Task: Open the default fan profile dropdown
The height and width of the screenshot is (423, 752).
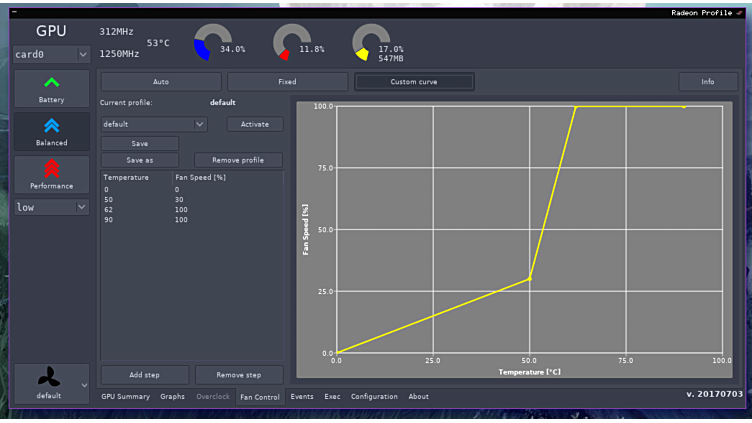Action: (x=154, y=124)
